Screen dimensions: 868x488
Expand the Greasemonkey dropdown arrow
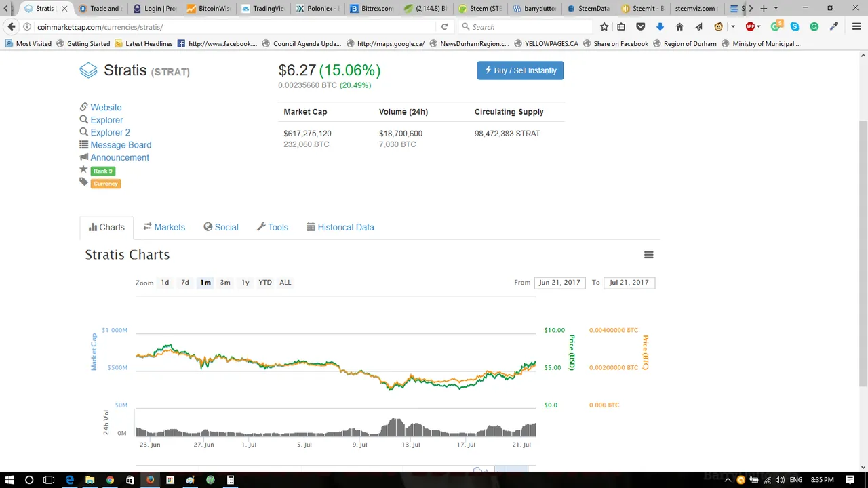(x=733, y=27)
